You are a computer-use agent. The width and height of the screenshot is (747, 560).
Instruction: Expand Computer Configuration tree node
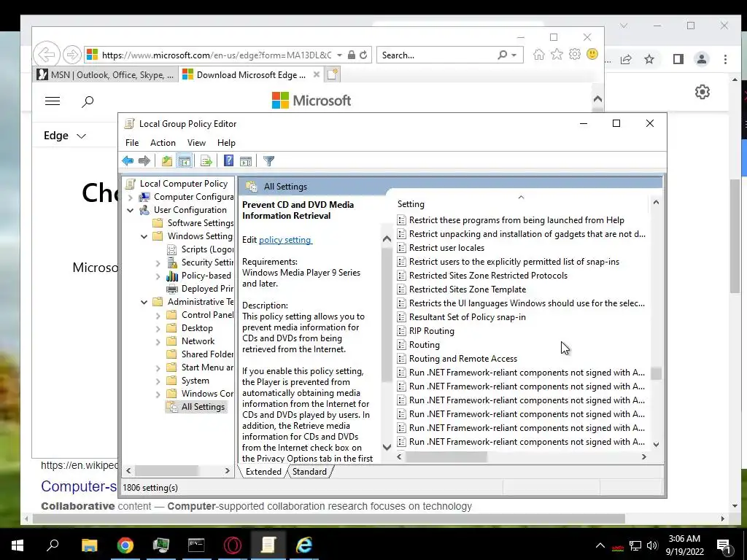click(130, 197)
